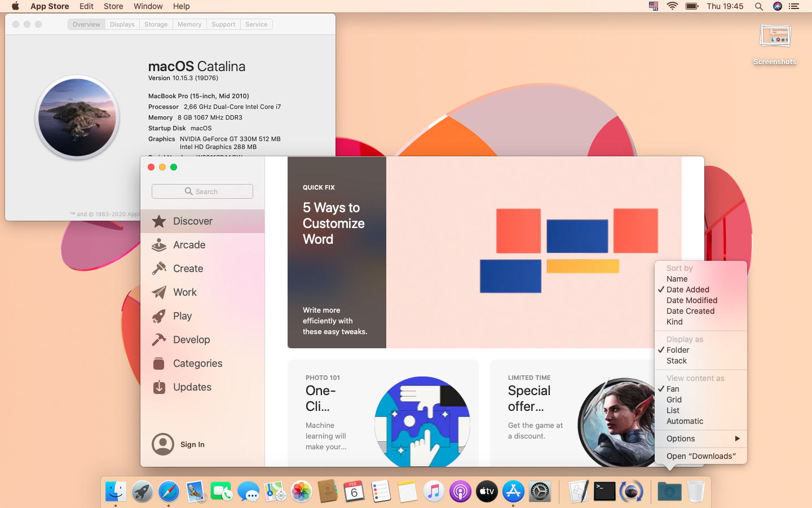Open Notes in the Dock
This screenshot has width=812, height=508.
coord(407,492)
